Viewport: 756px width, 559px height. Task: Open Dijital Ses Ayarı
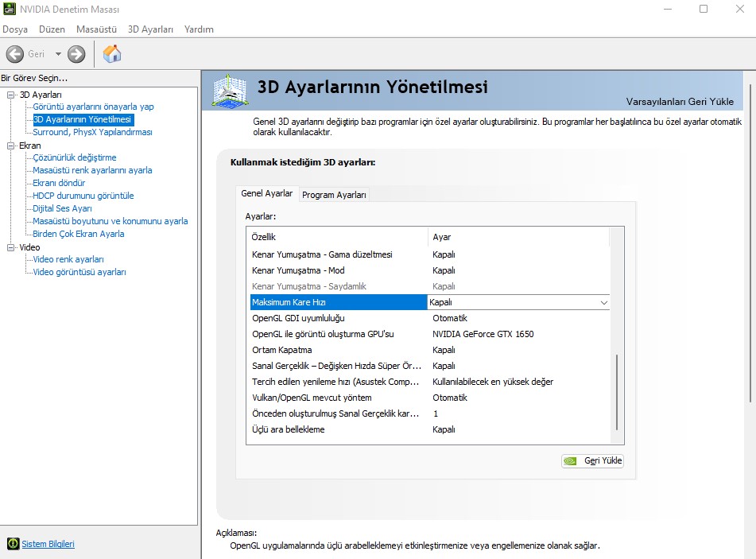pos(62,208)
